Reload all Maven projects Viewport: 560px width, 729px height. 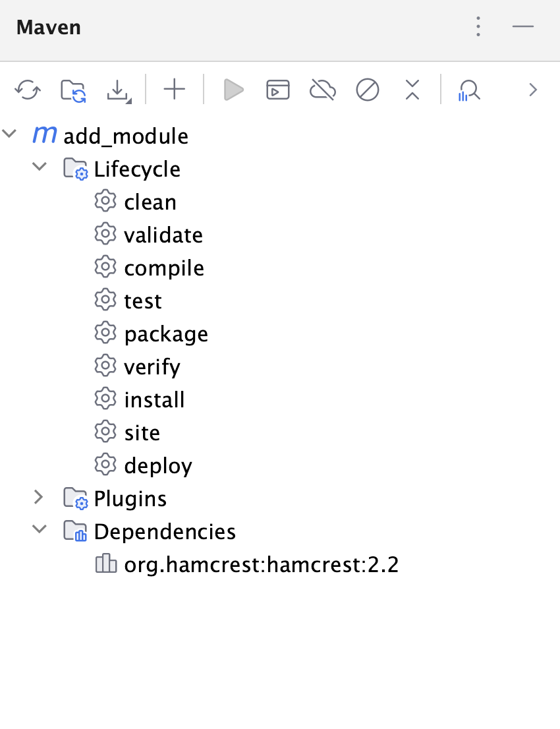click(x=27, y=90)
